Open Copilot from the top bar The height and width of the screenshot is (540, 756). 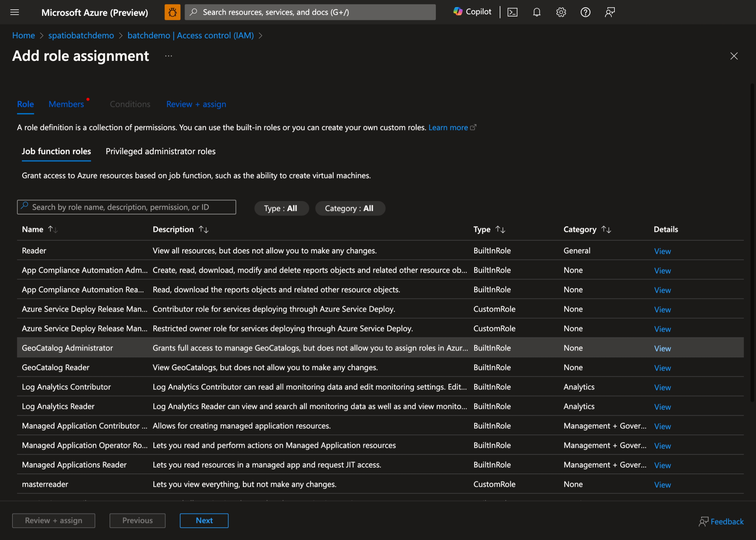pos(472,12)
